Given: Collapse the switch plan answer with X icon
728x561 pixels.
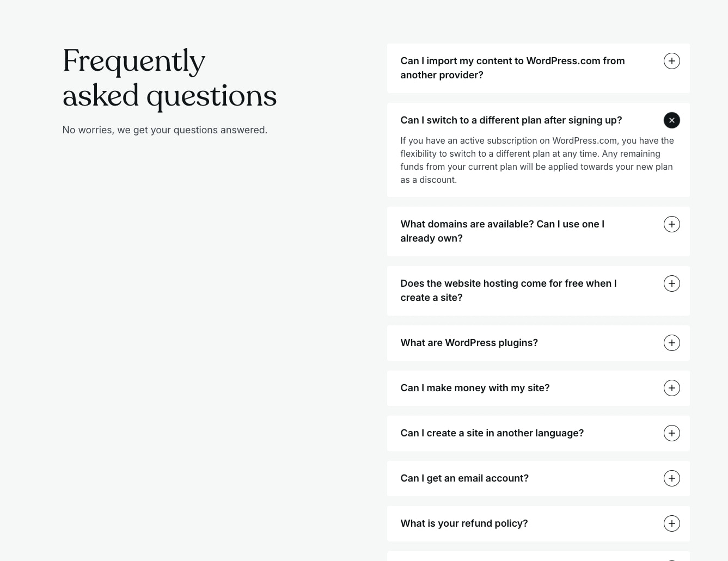Looking at the screenshot, I should click(671, 120).
